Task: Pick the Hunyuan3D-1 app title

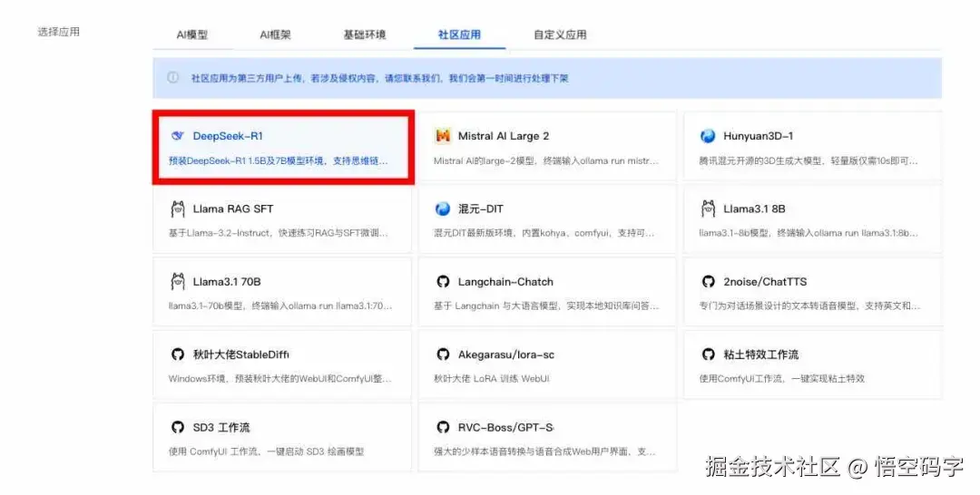Action: pos(758,136)
